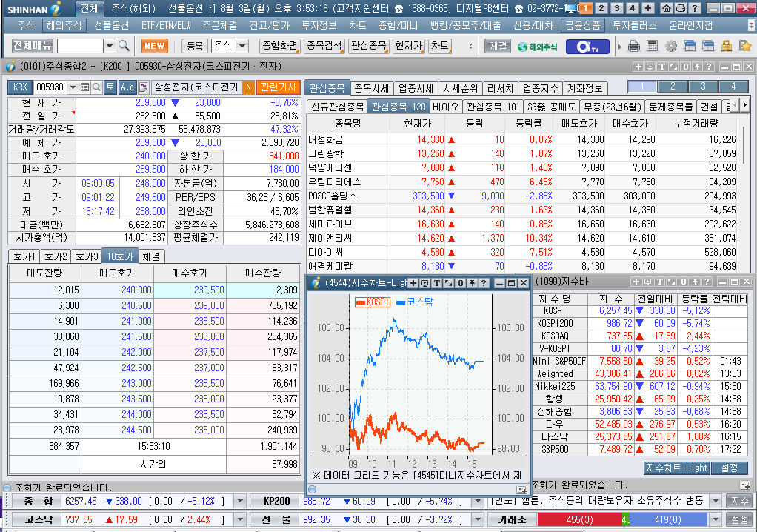Open the printer icon in main toolbar
Screen dimensions: 757x532
click(x=634, y=47)
